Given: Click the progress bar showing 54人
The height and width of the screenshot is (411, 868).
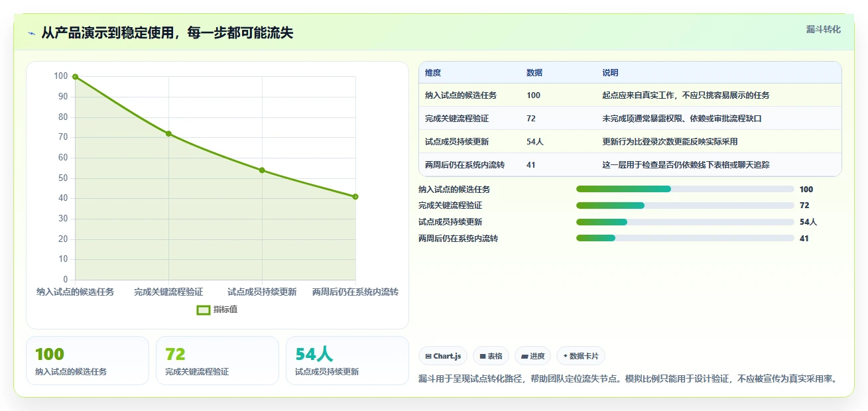Looking at the screenshot, I should (x=685, y=222).
